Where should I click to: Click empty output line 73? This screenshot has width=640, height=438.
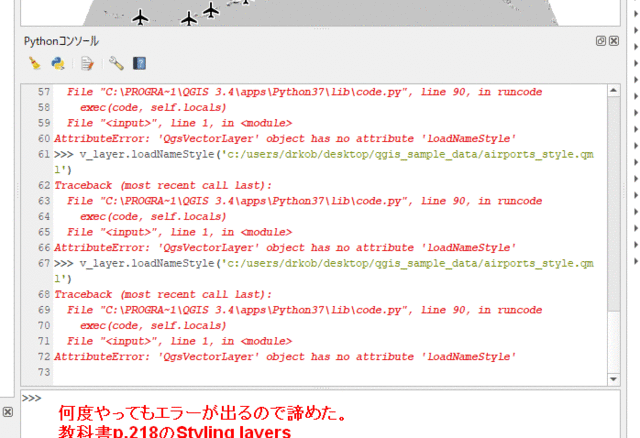(x=330, y=372)
